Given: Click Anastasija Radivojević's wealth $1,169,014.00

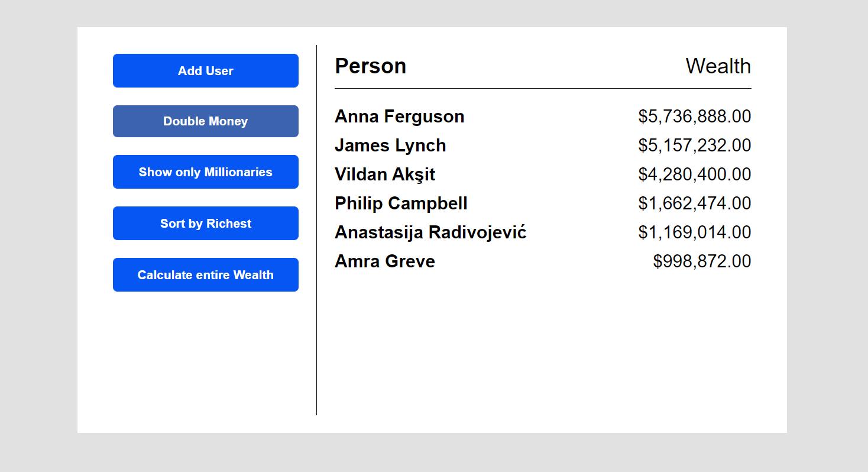Looking at the screenshot, I should coord(694,232).
